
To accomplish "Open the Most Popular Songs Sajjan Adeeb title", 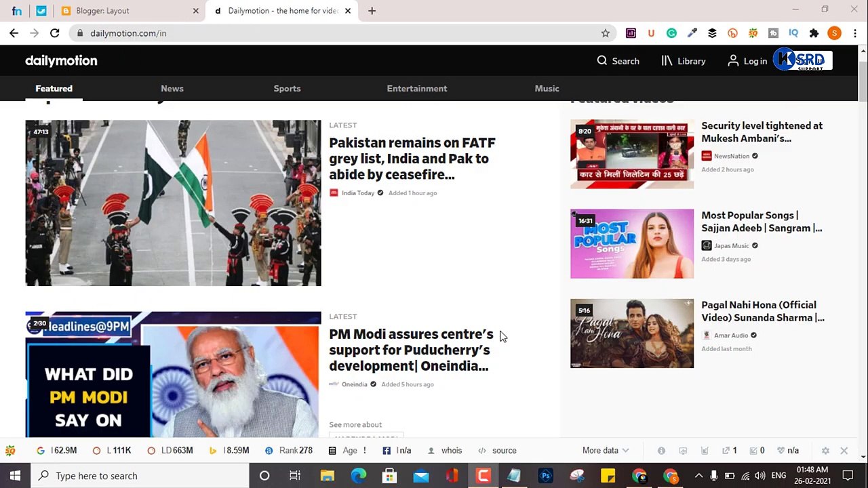I will pyautogui.click(x=762, y=222).
